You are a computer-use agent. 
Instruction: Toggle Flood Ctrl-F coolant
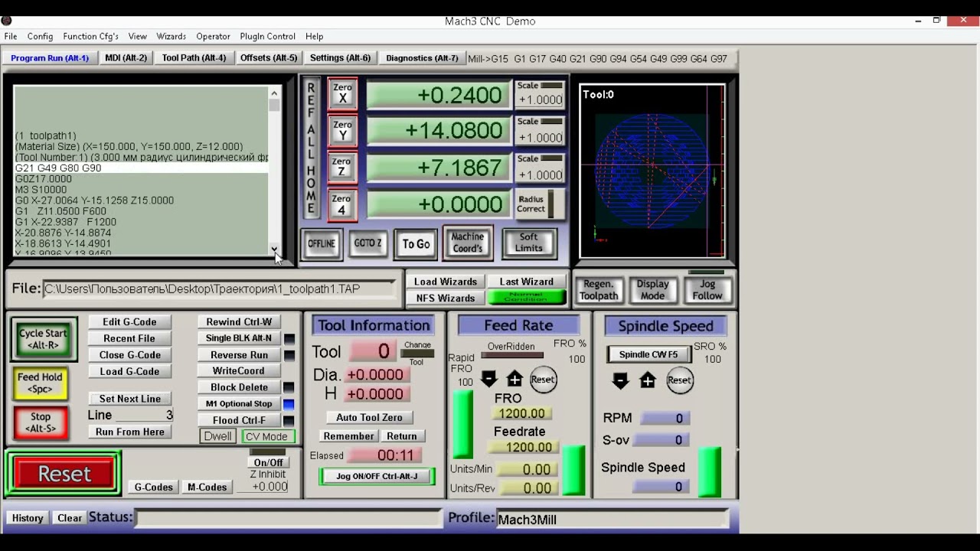coord(239,420)
